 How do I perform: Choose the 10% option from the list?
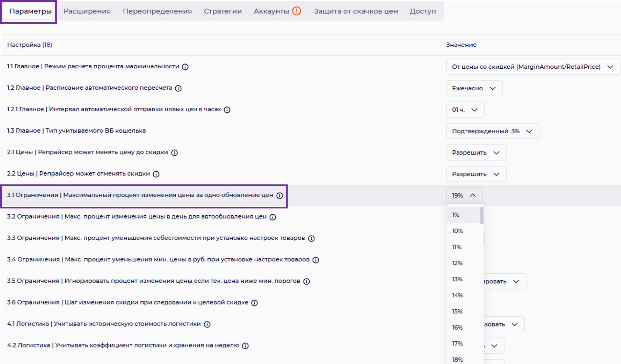[x=457, y=231]
